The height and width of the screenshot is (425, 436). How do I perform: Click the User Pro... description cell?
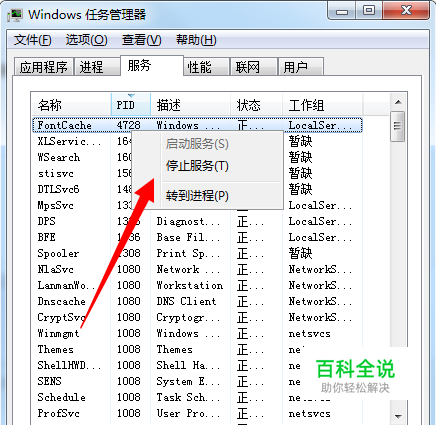pos(188,413)
